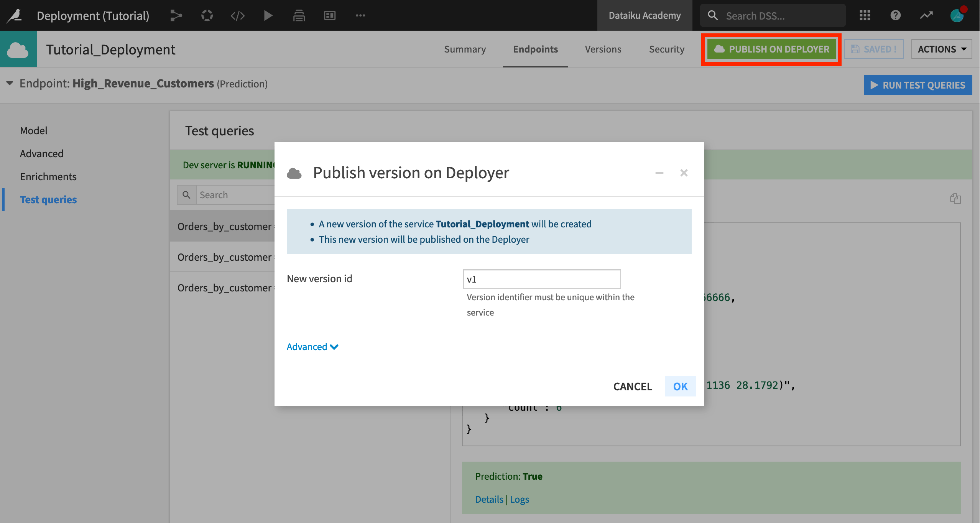This screenshot has height=523, width=980.
Task: Click the Dataiku bird logo
Action: tap(15, 15)
